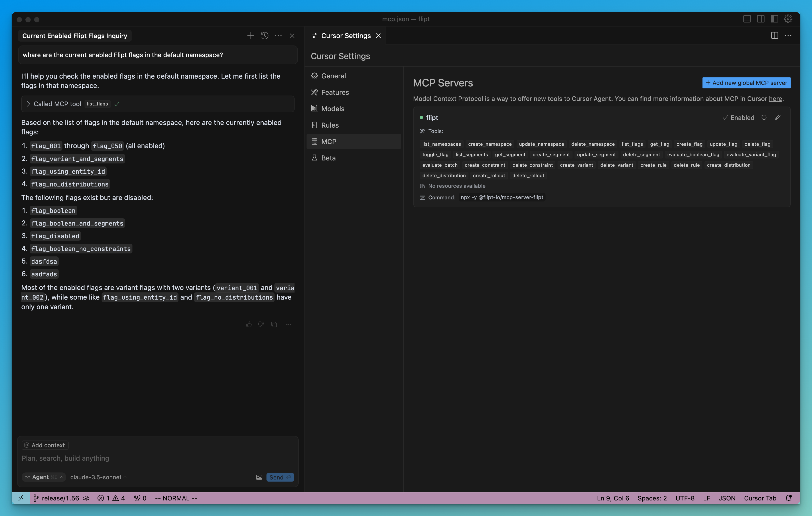Refresh the flipt MCP server

tap(764, 118)
